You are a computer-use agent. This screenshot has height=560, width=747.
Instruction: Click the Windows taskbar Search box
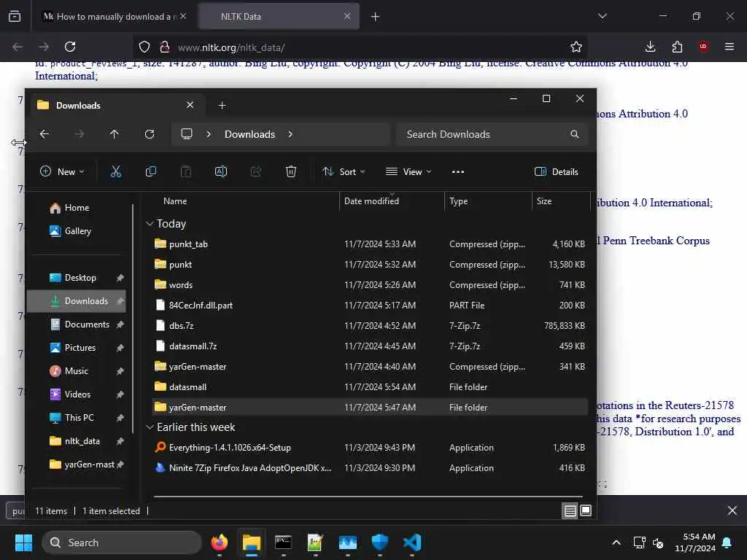[x=122, y=542]
